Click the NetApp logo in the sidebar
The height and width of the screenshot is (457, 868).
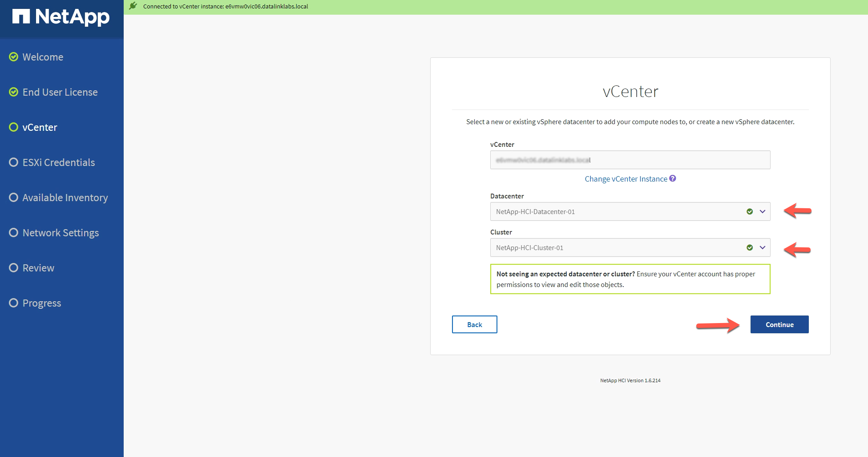pos(61,17)
